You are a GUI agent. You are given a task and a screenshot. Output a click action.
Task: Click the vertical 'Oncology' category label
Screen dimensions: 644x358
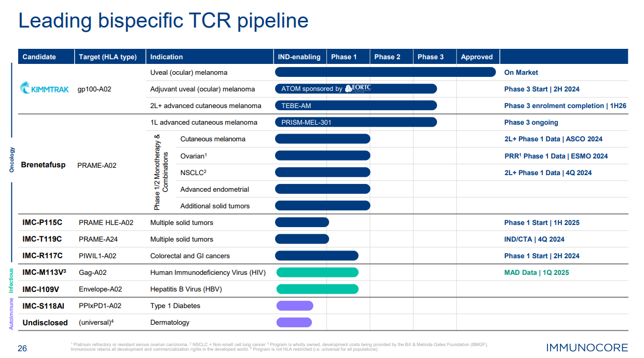click(x=12, y=160)
